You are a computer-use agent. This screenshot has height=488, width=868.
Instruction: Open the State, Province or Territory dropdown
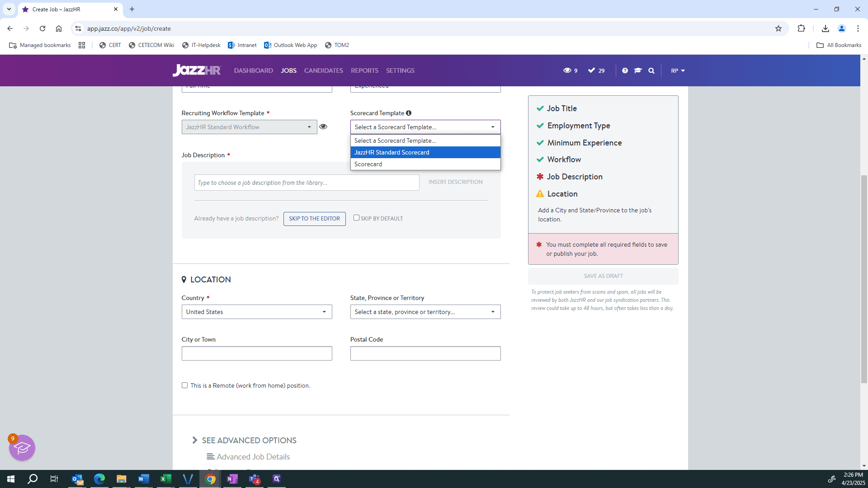tap(425, 312)
